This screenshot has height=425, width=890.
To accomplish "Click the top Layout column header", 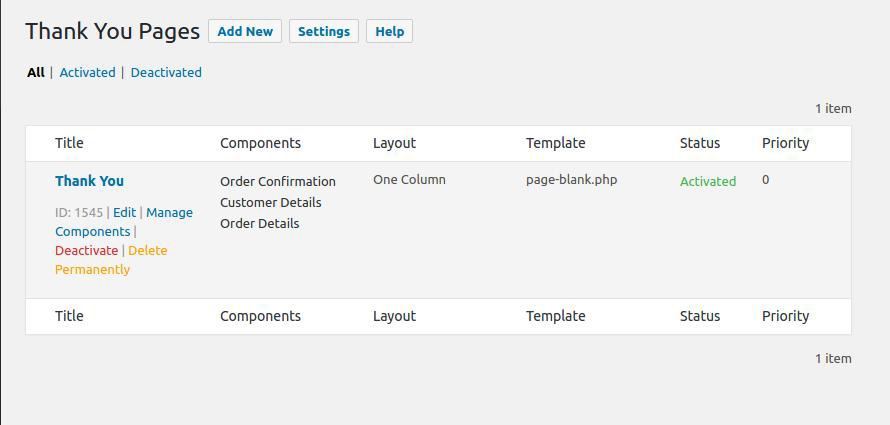I will click(394, 143).
